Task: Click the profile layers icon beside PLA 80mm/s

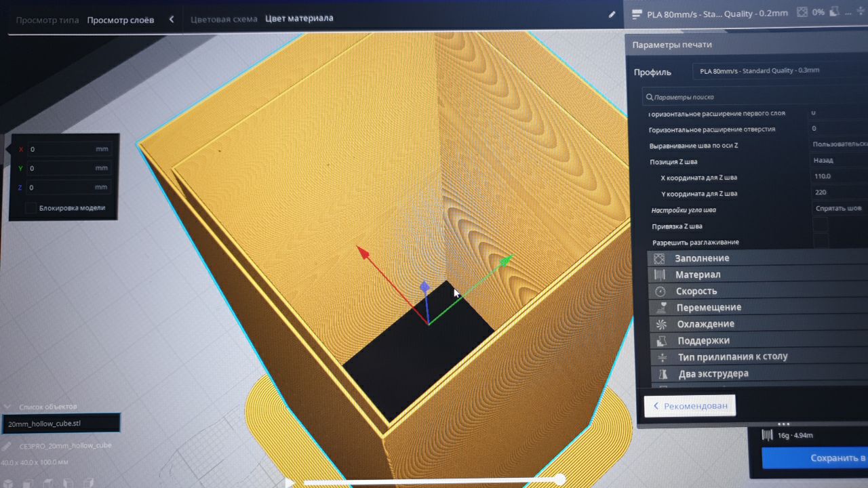Action: (637, 13)
